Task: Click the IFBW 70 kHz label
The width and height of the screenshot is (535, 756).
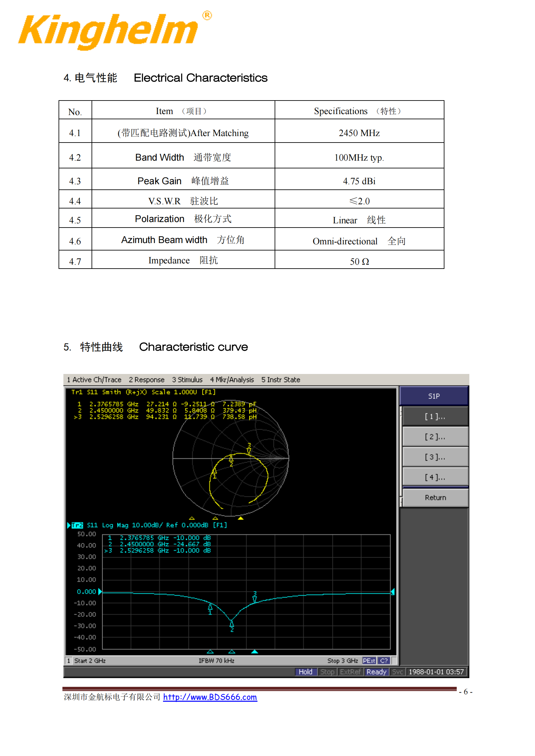Action: (216, 661)
